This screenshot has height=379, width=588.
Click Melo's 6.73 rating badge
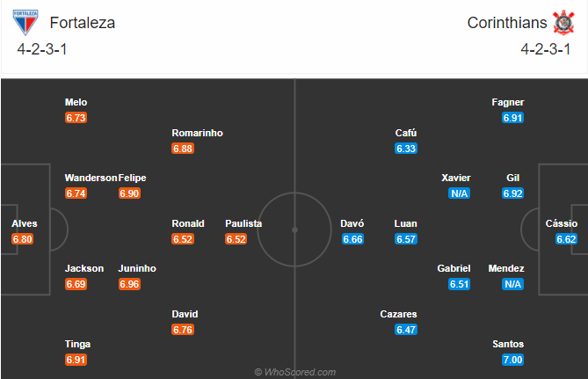(76, 118)
